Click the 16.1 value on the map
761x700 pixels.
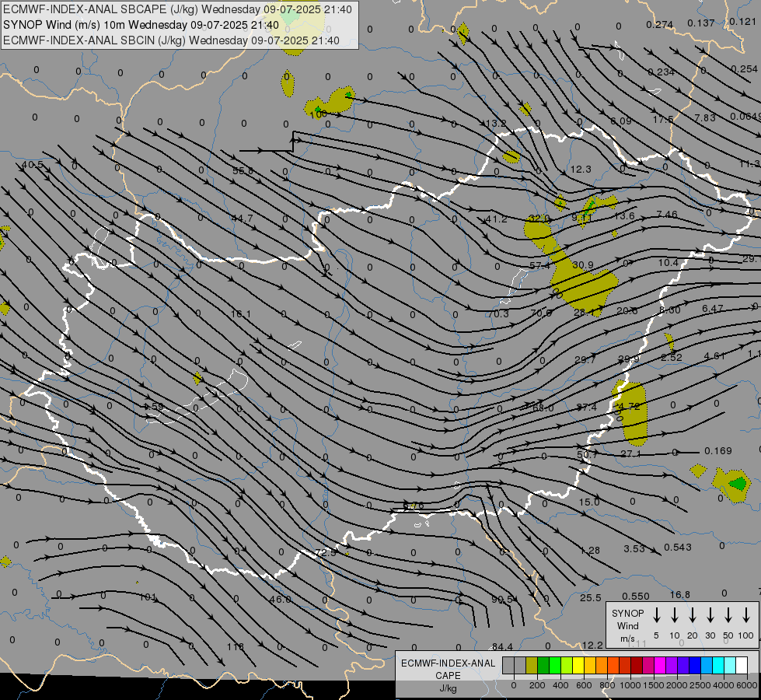coord(241,313)
